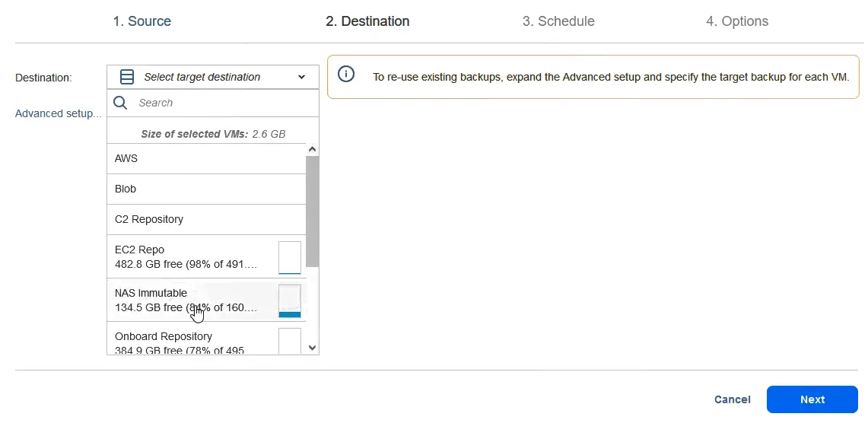Click the info icon in the notice
The image size is (868, 423).
346,75
